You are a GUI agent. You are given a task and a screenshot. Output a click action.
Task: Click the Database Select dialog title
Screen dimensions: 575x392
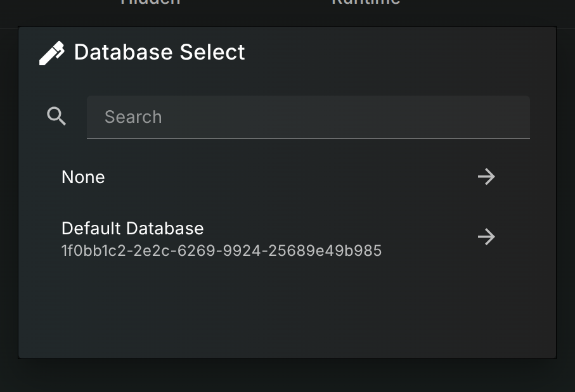(x=159, y=52)
